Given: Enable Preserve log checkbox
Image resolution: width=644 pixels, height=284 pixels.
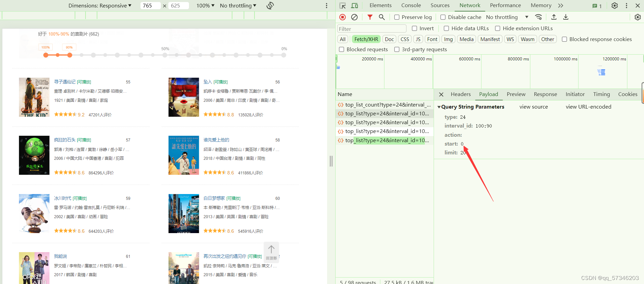Looking at the screenshot, I should pos(397,17).
